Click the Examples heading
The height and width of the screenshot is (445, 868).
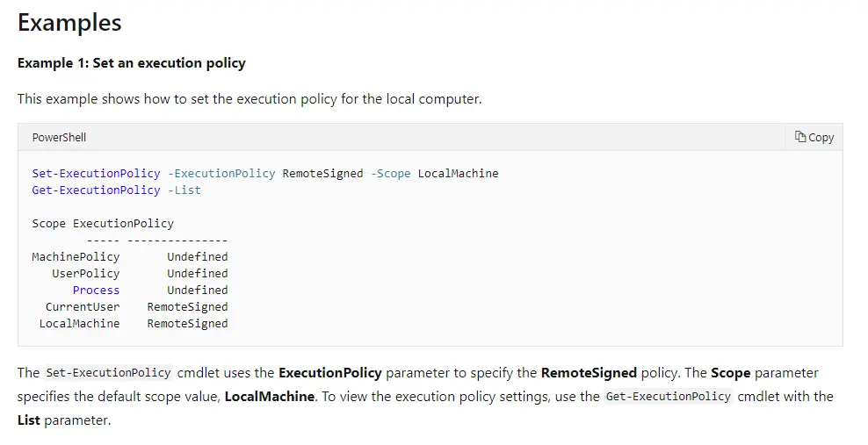point(69,23)
